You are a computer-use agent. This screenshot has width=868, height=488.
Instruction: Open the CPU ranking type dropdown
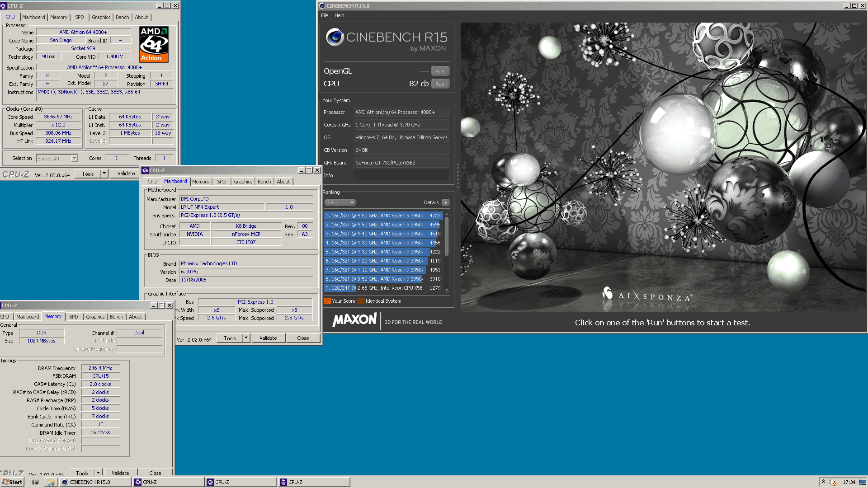point(340,202)
